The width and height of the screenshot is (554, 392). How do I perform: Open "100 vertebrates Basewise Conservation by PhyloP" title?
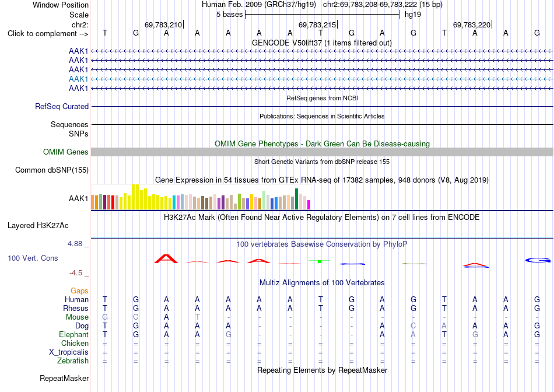point(322,244)
